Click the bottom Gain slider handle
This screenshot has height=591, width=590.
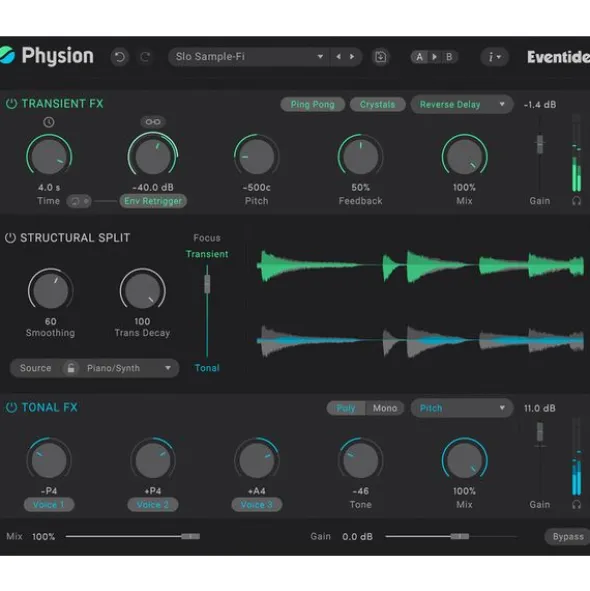pos(460,536)
